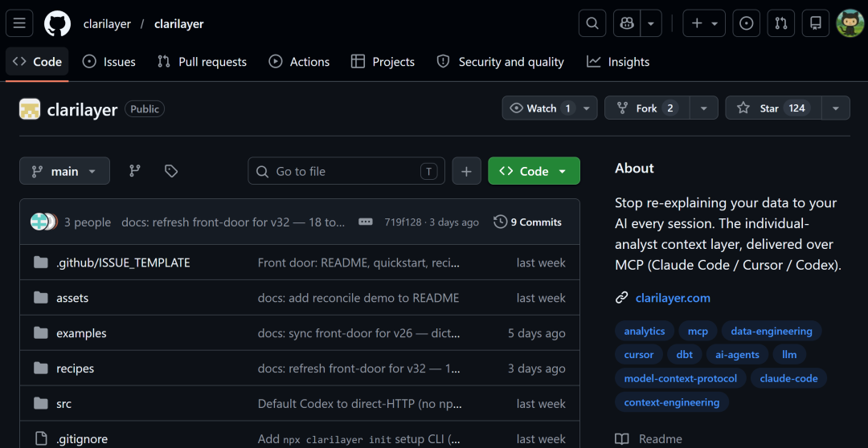Viewport: 868px width, 448px height.
Task: Open the dbt topic tag
Action: [x=684, y=355]
